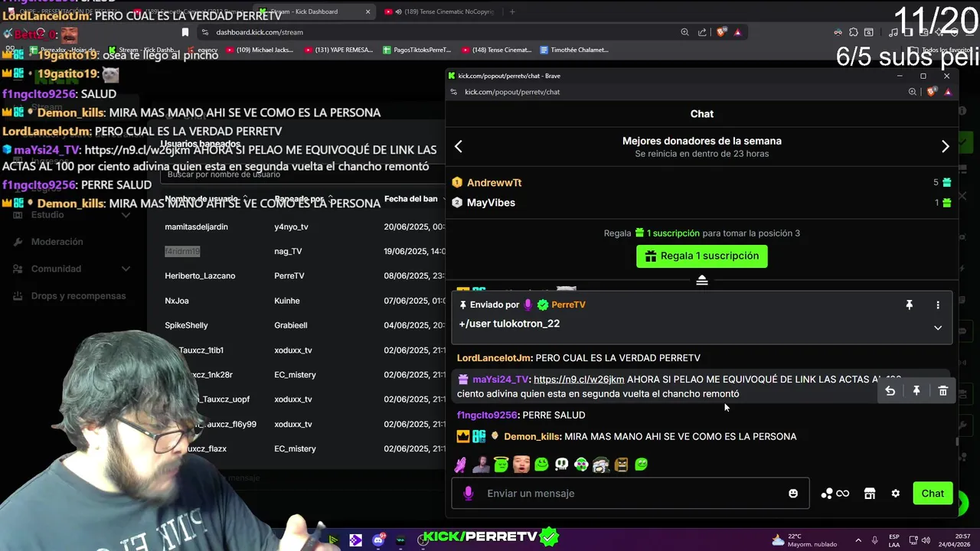This screenshot has height=551, width=980.
Task: Delete the maYsi24_TV message
Action: [942, 391]
